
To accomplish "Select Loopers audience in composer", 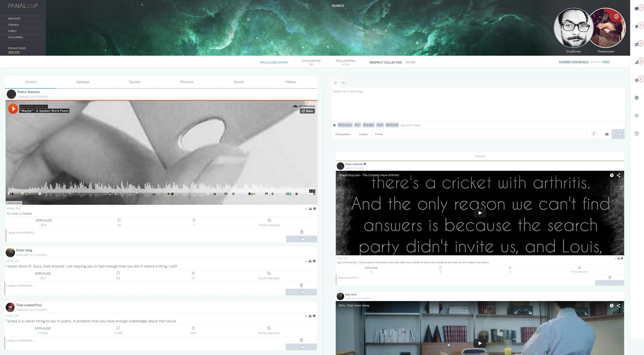I will (x=363, y=134).
